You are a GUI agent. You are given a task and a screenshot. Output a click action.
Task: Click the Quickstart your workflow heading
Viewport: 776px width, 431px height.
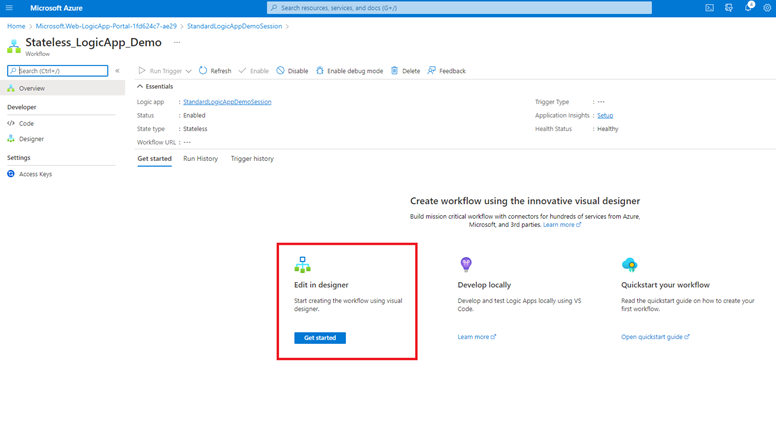coord(665,285)
